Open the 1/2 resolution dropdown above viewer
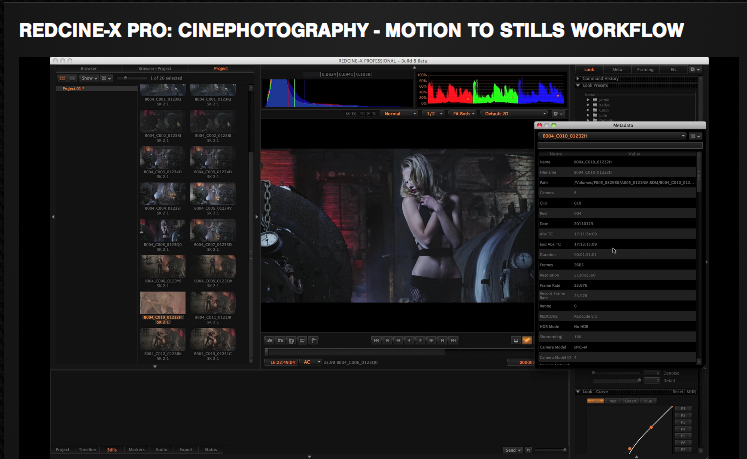Screen dimensions: 747x459 coord(434,114)
